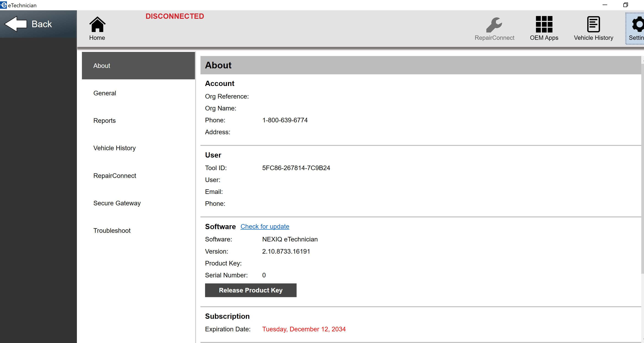This screenshot has width=644, height=343.
Task: Click the Org Reference label
Action: 227,96
